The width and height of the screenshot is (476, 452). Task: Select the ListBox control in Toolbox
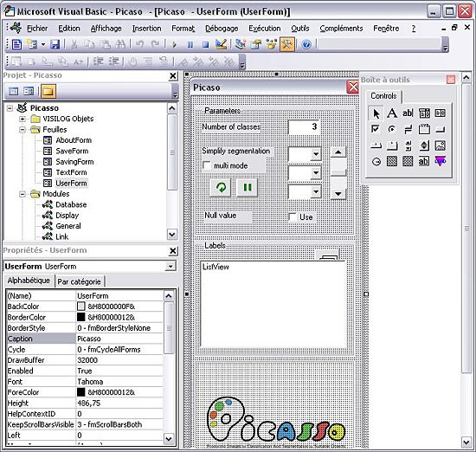pyautogui.click(x=441, y=113)
